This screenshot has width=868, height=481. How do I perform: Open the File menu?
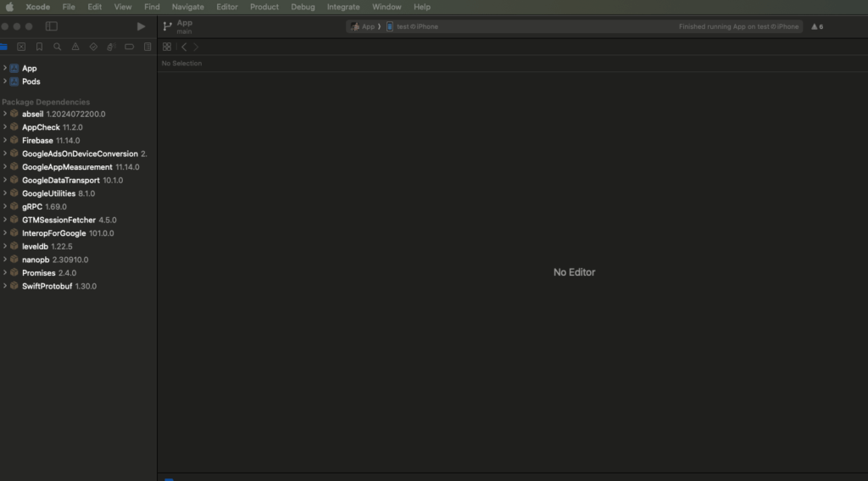[x=69, y=7]
